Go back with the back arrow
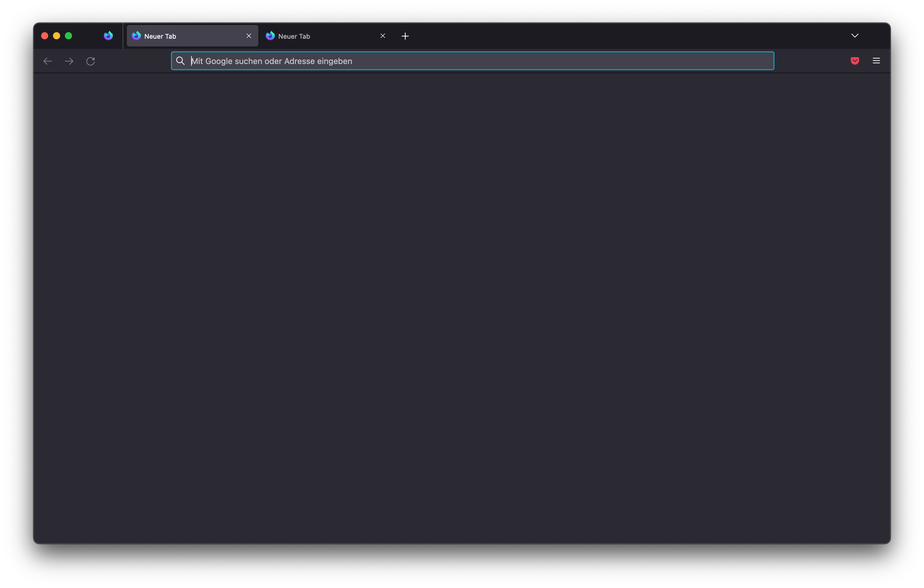 tap(48, 61)
